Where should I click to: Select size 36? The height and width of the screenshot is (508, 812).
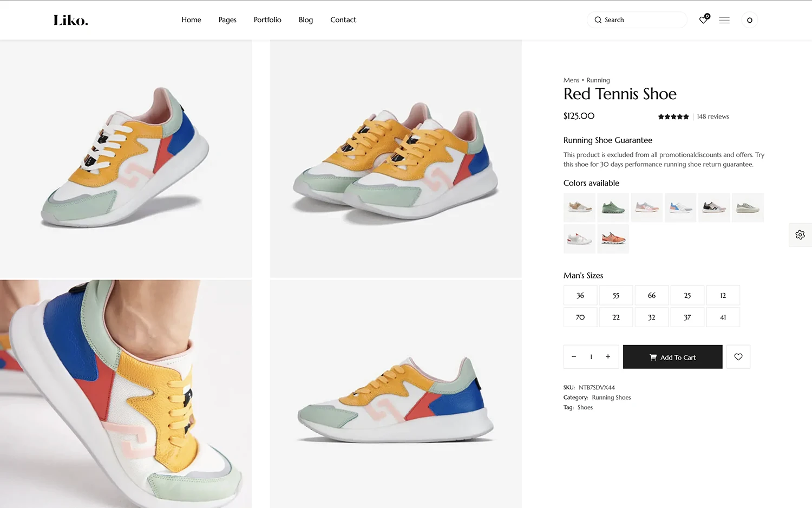click(580, 296)
